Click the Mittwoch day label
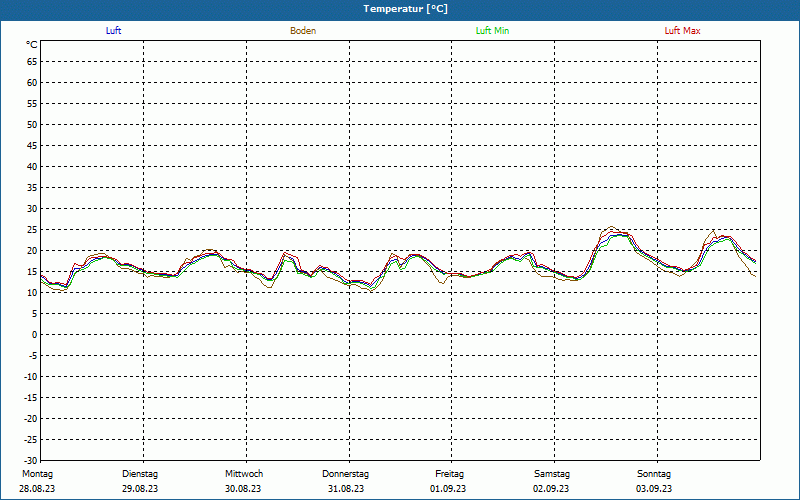800x500 pixels. (244, 474)
